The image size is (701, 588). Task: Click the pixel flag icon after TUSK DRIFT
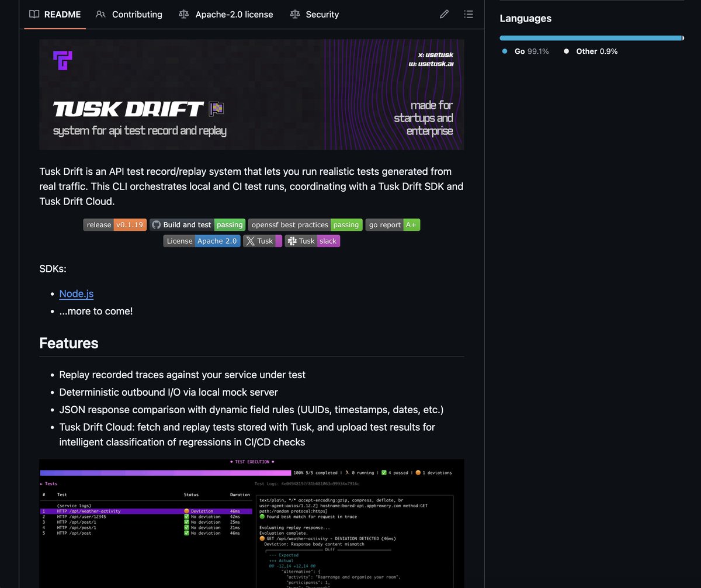(217, 109)
